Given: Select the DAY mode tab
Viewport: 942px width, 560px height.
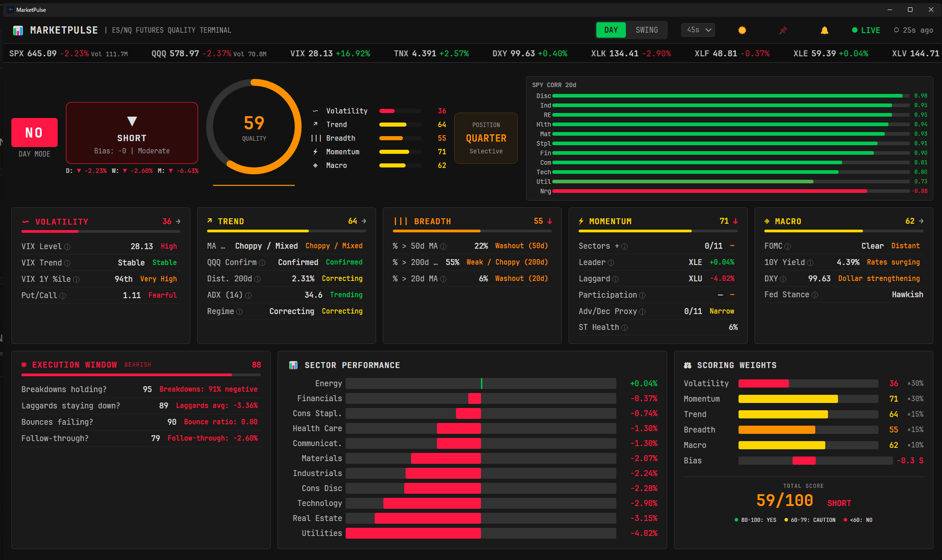Looking at the screenshot, I should click(x=610, y=30).
